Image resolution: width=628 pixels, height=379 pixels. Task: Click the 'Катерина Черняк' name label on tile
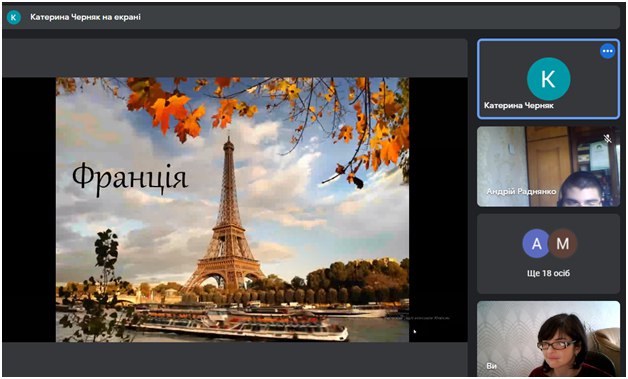519,105
